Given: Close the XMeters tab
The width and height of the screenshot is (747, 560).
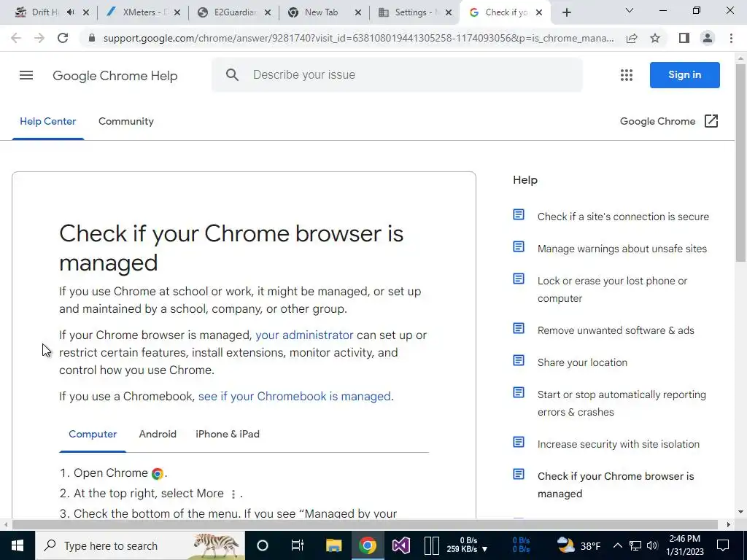Looking at the screenshot, I should click(177, 13).
